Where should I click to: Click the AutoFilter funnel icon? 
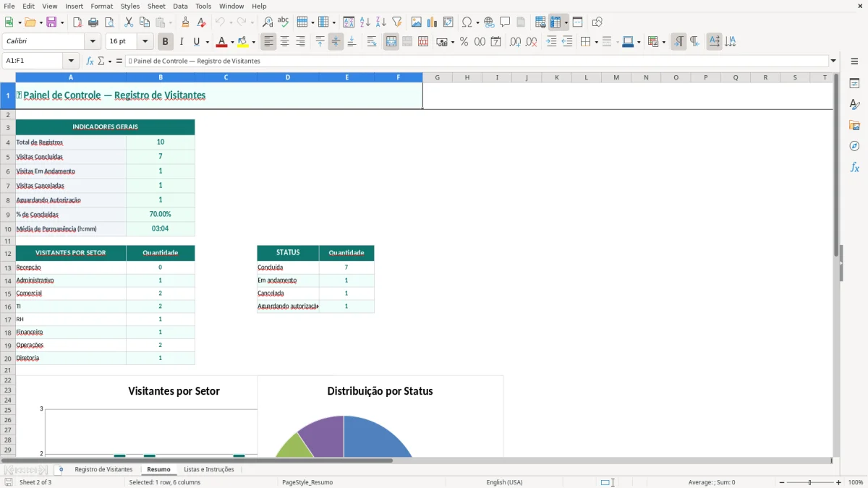396,22
